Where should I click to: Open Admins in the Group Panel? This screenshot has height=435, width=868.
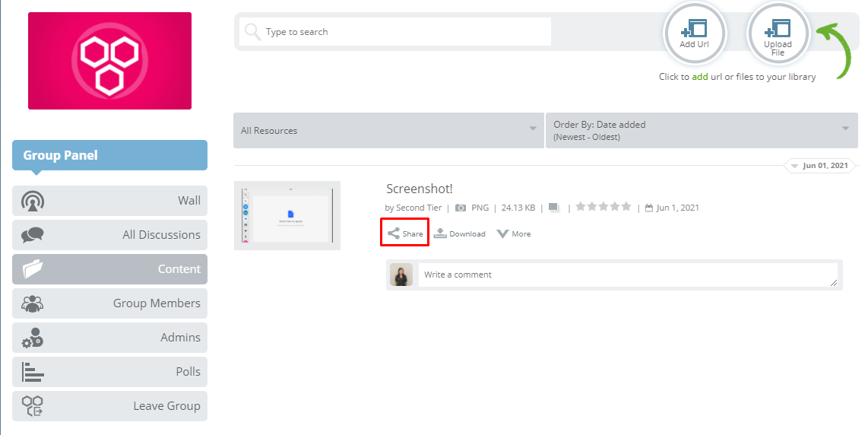click(x=109, y=338)
